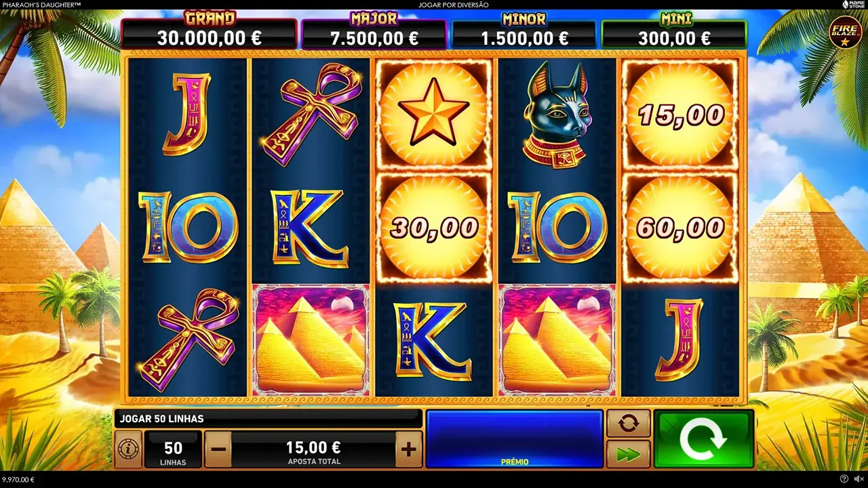Spin the reels with the green button
Screen dimensions: 868x488
click(x=704, y=439)
